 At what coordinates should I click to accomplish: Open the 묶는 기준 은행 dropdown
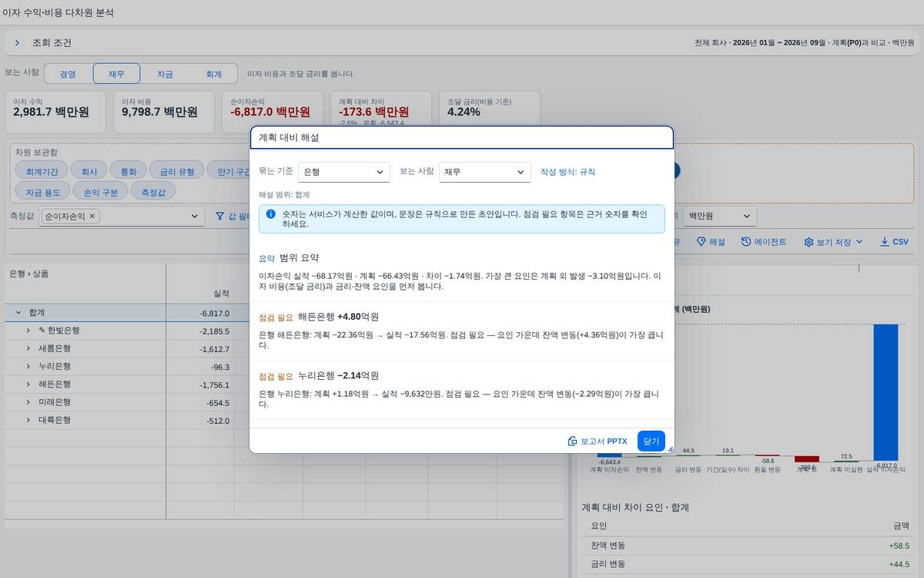[x=343, y=172]
